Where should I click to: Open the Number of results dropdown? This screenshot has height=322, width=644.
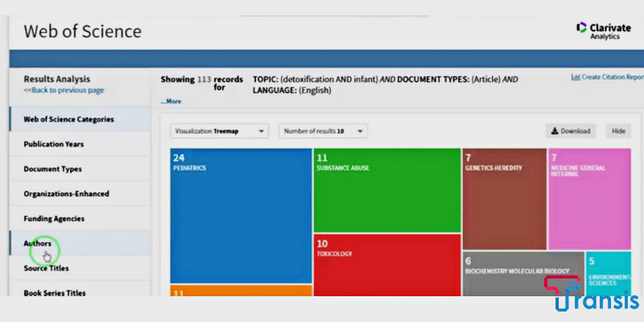coord(323,130)
